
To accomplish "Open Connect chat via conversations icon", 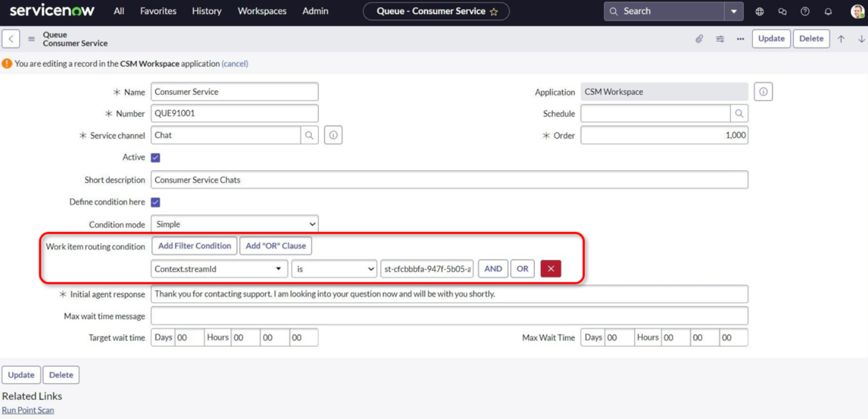I will point(782,11).
